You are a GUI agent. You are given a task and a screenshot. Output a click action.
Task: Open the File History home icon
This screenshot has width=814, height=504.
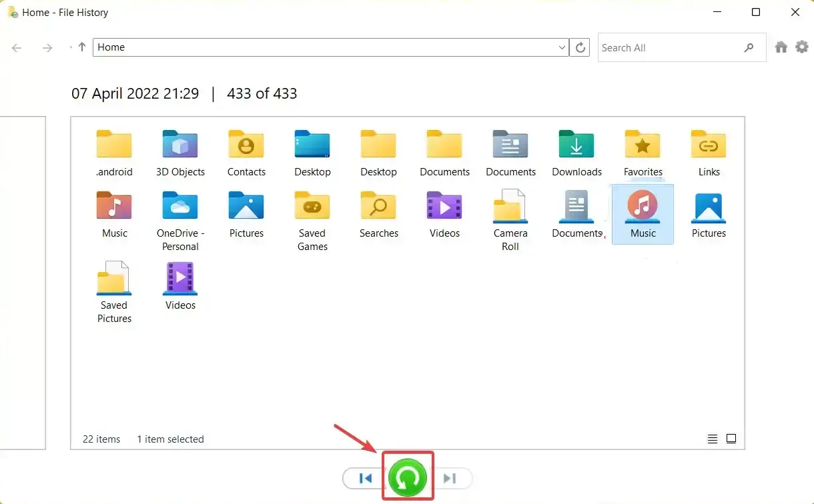pos(781,47)
